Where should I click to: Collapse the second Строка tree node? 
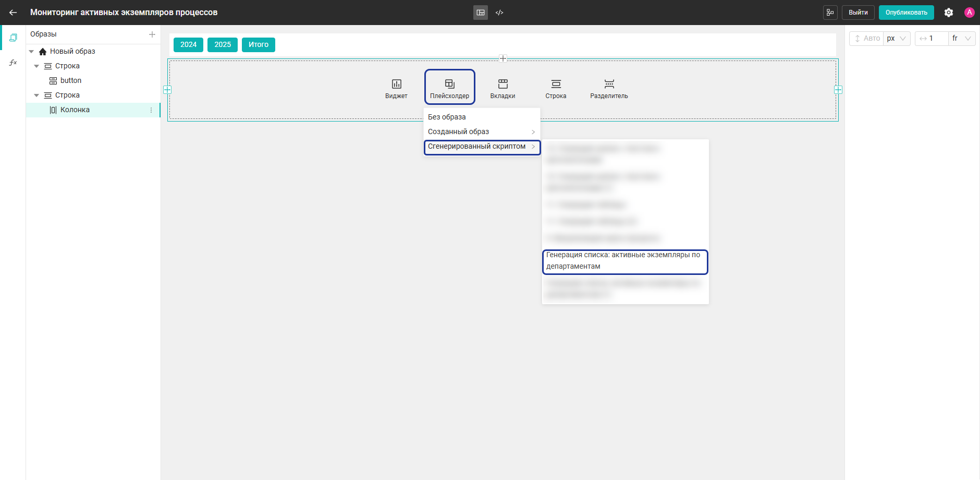point(36,95)
